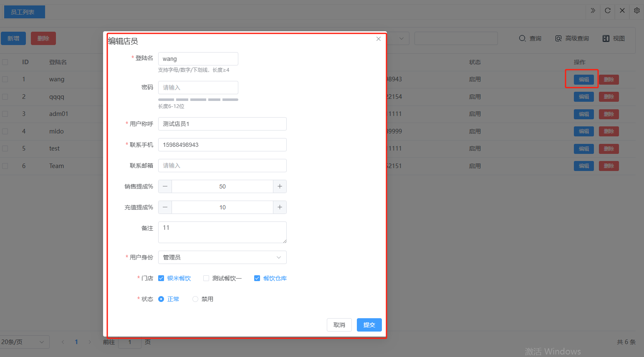
Task: Expand the 用户身份 dropdown
Action: coord(222,257)
